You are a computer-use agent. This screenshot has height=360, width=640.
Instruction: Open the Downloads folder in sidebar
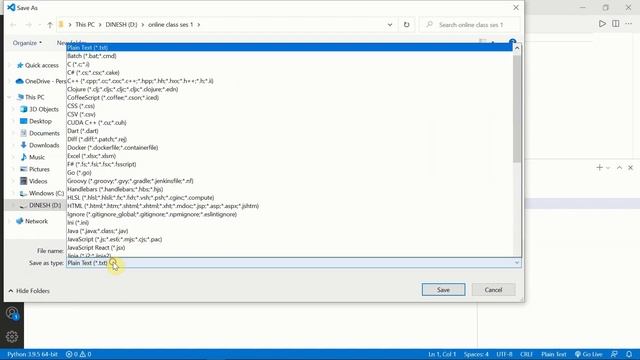pyautogui.click(x=40, y=145)
